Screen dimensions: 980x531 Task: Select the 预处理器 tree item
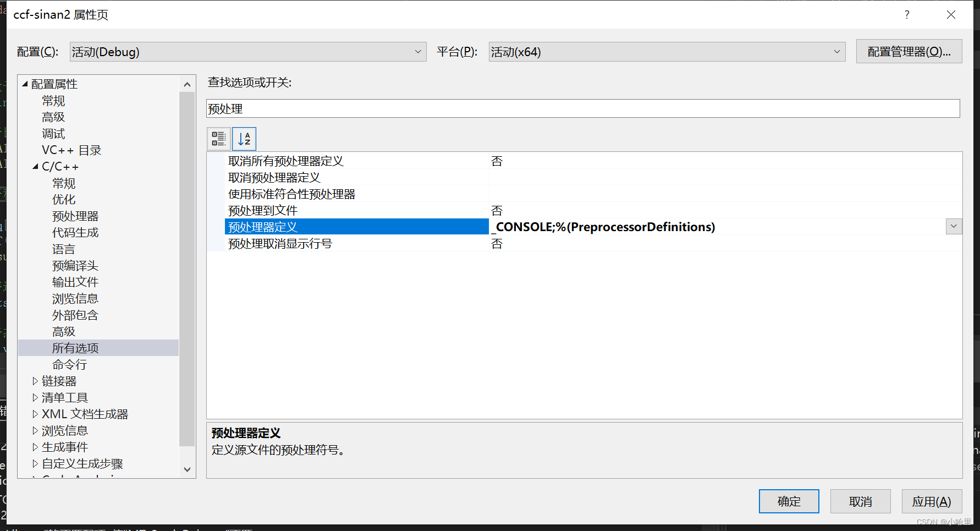[75, 216]
